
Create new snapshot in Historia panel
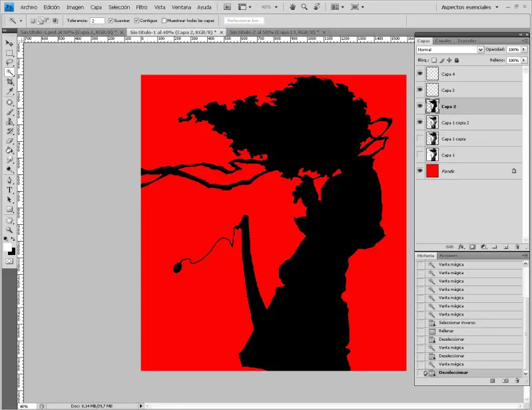tap(505, 381)
